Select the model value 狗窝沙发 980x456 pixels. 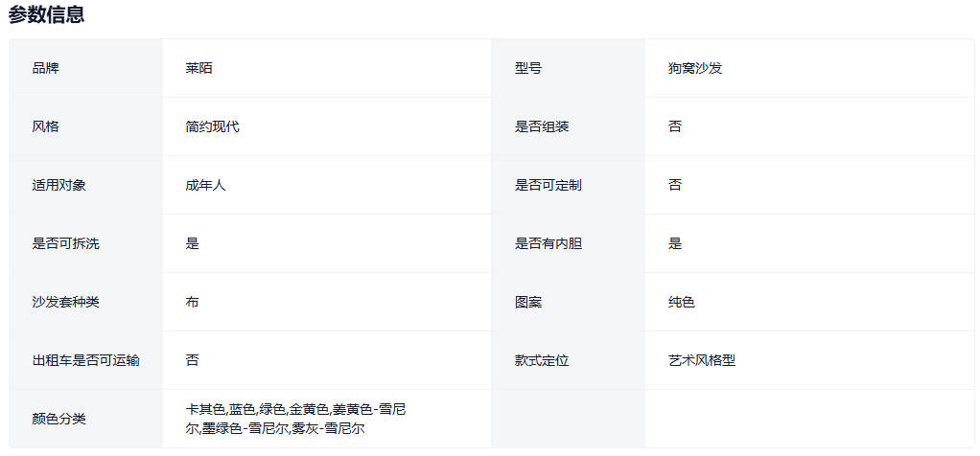click(695, 68)
